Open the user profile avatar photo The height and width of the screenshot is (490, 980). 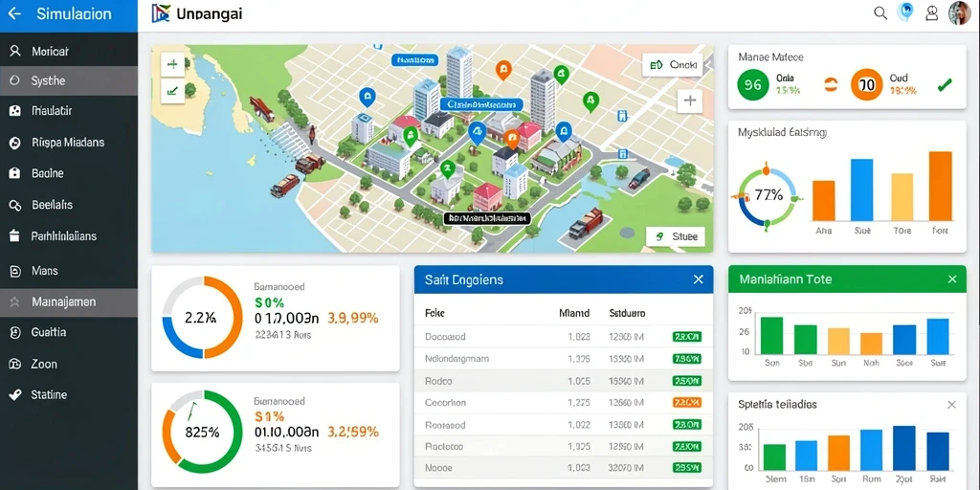coord(959,13)
